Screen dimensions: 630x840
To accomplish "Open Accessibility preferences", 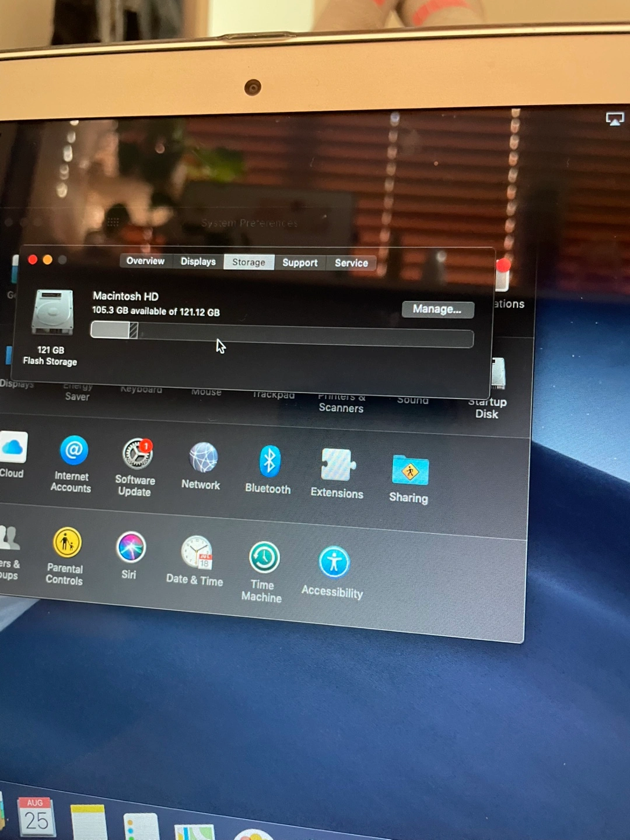I will tap(334, 562).
